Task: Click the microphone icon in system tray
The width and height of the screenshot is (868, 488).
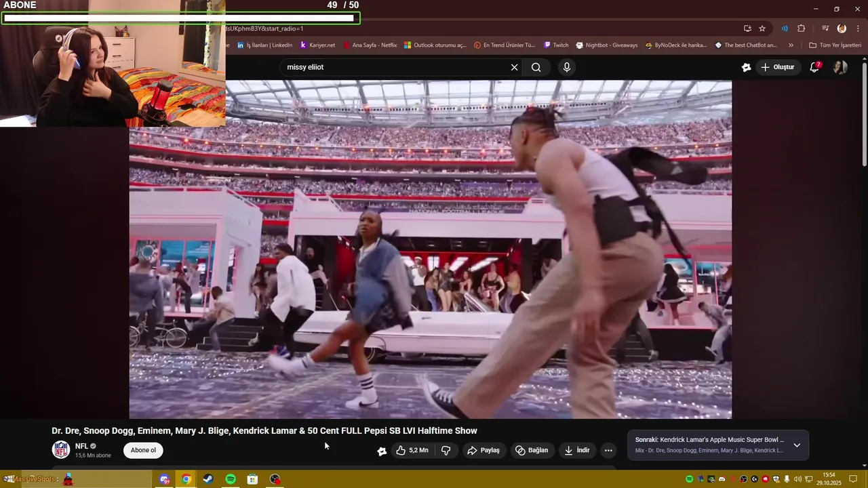Action: coord(787,479)
